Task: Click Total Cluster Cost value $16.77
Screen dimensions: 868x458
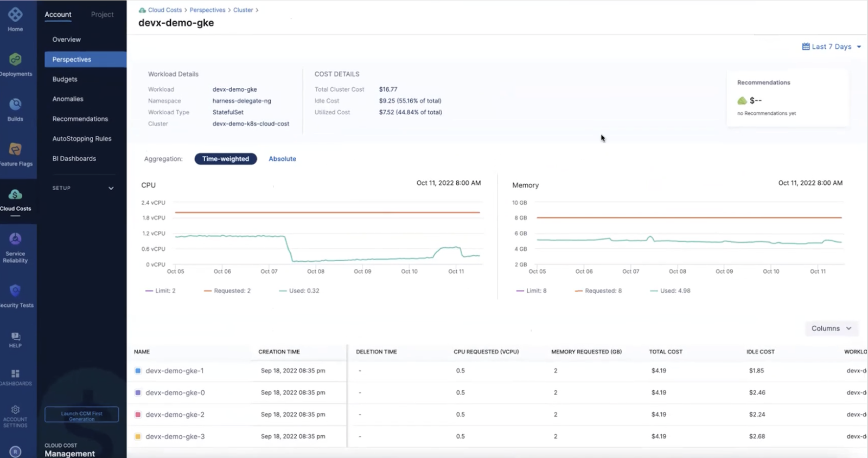Action: coord(388,89)
